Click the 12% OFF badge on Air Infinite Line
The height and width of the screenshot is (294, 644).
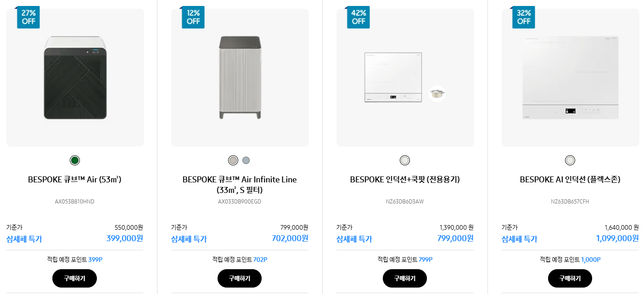coord(193,17)
